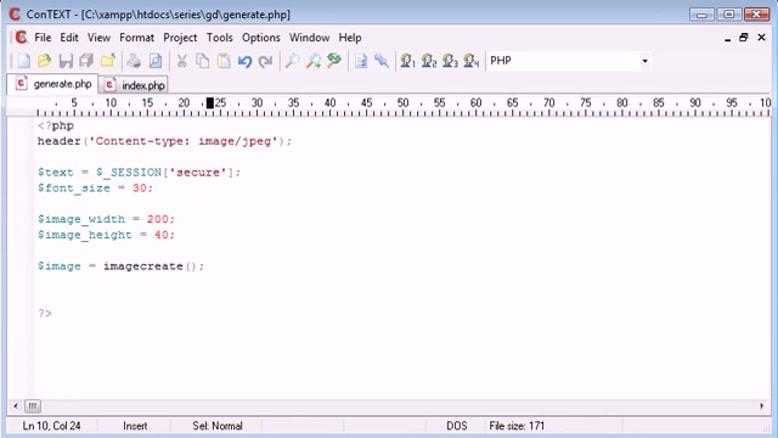Open Replace with the green arrows icon
This screenshot has height=438, width=778.
click(334, 61)
